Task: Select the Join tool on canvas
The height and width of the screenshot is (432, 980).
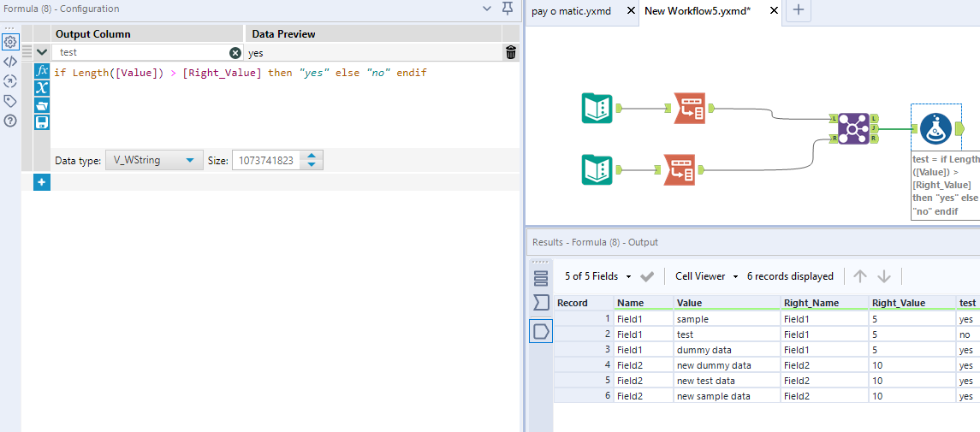Action: tap(853, 128)
